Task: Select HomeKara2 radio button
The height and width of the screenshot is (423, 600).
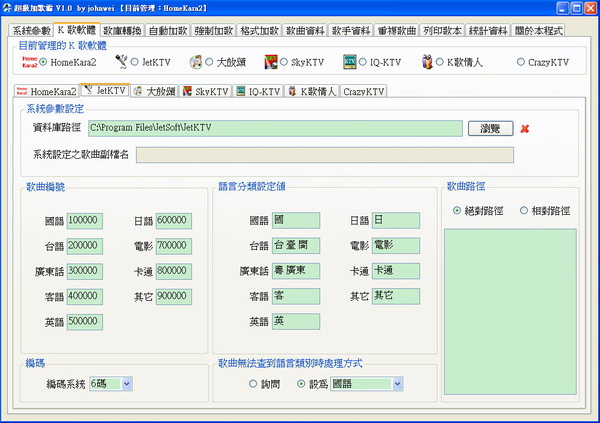Action: pos(43,62)
